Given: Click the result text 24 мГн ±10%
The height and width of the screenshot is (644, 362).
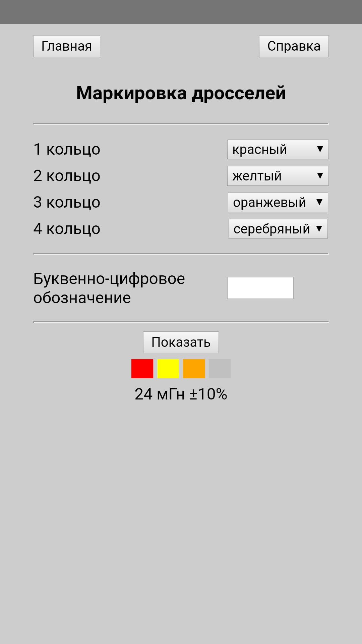Looking at the screenshot, I should (181, 394).
